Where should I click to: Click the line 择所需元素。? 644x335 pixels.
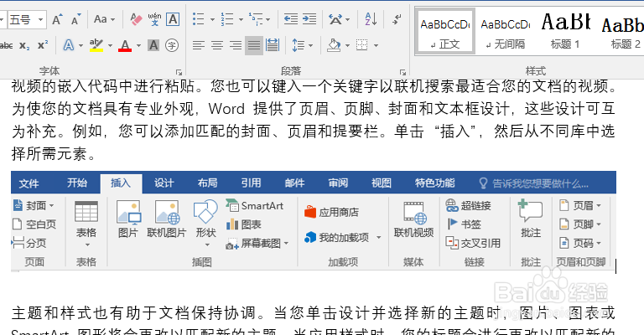(x=54, y=154)
